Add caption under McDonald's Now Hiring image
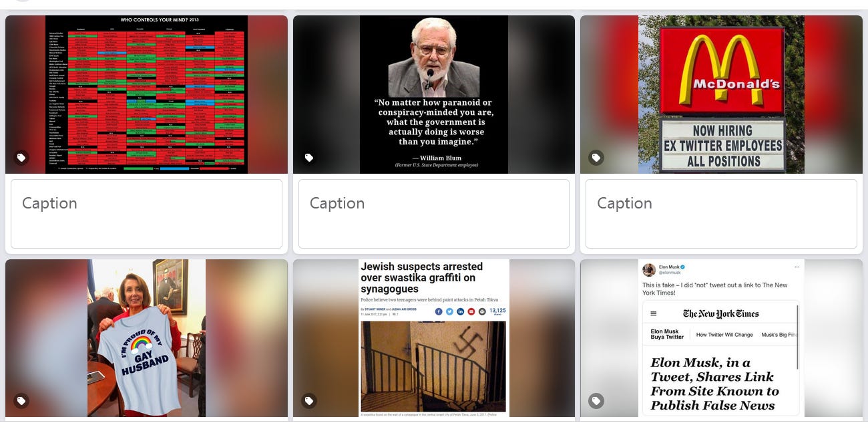This screenshot has width=868, height=429. click(721, 214)
